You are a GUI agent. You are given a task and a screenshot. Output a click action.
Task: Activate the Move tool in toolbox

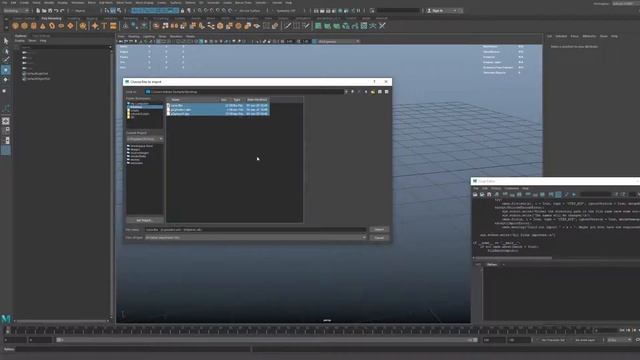click(x=6, y=70)
